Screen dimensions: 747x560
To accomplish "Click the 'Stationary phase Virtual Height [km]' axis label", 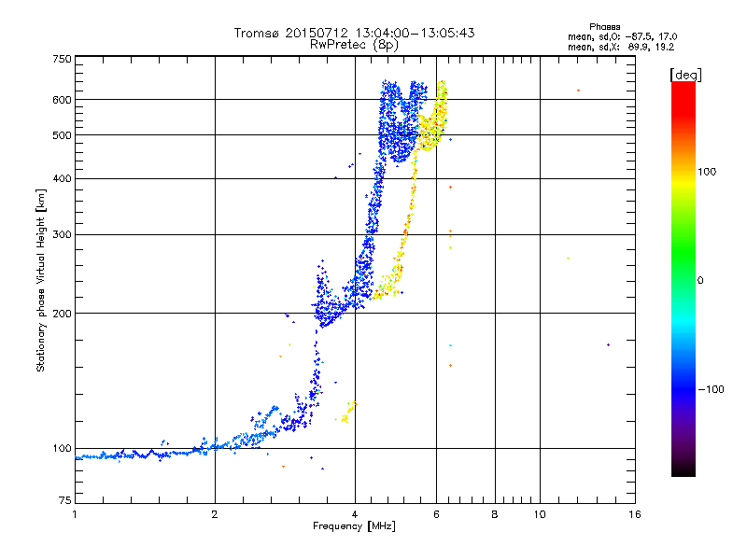I will point(41,280).
